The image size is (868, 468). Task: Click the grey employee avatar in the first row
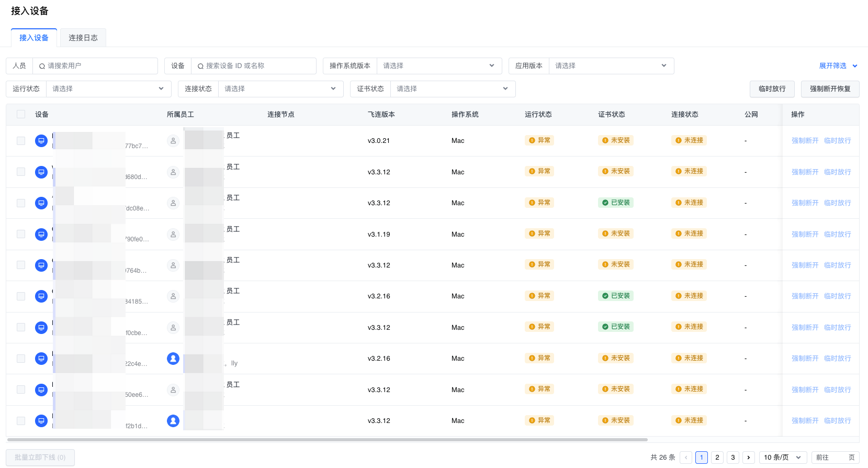173,141
